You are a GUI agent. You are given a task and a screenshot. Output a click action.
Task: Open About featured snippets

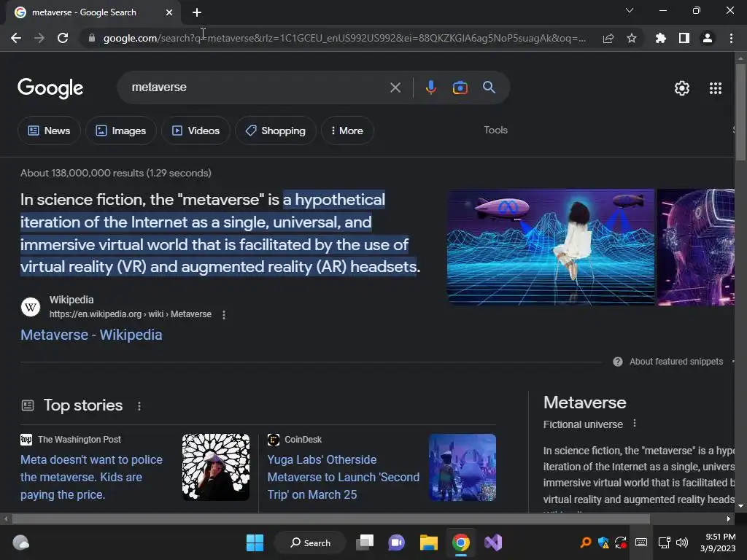pyautogui.click(x=676, y=362)
